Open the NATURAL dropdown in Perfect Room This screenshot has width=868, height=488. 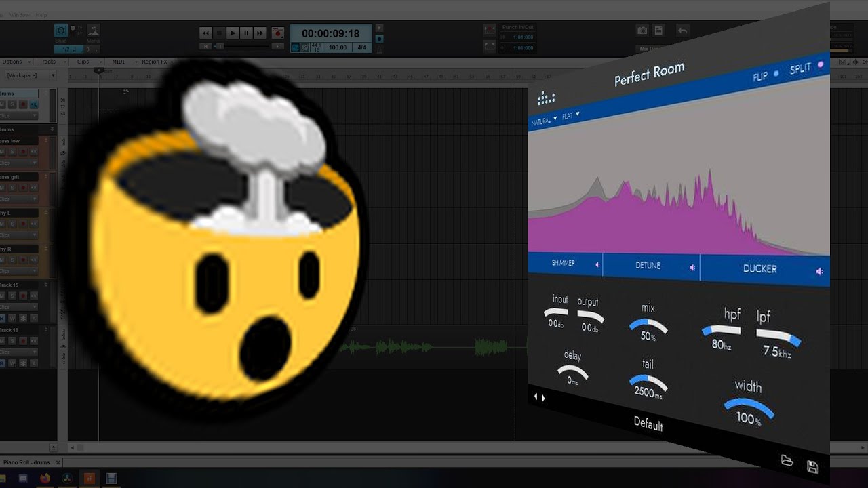click(544, 120)
